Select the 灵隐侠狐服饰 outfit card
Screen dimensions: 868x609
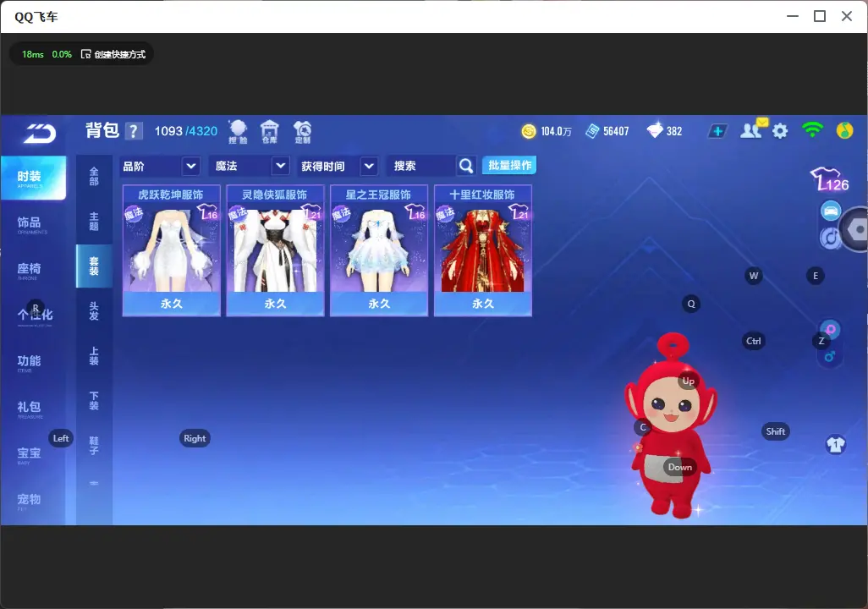click(x=275, y=251)
